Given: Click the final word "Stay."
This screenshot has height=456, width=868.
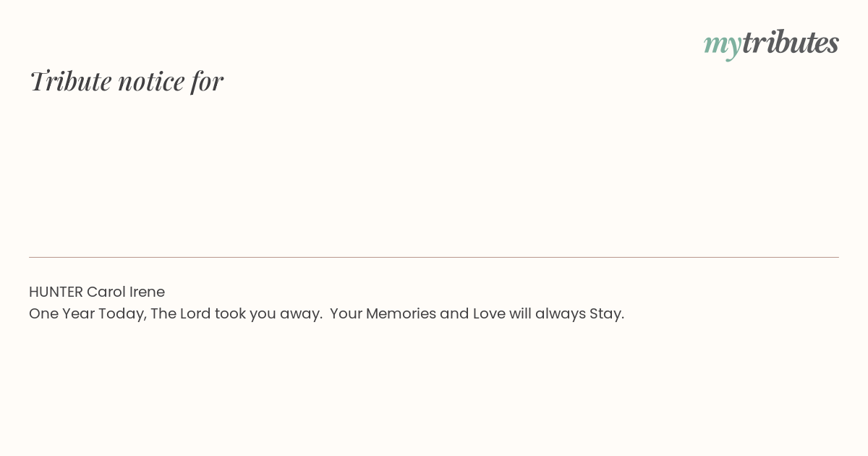Looking at the screenshot, I should coord(607,314).
